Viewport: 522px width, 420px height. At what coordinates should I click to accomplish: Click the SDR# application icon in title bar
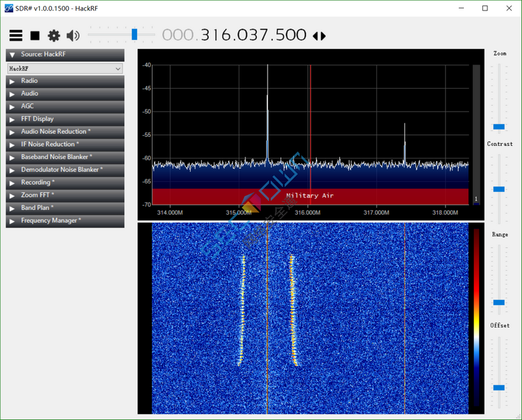(x=8, y=8)
